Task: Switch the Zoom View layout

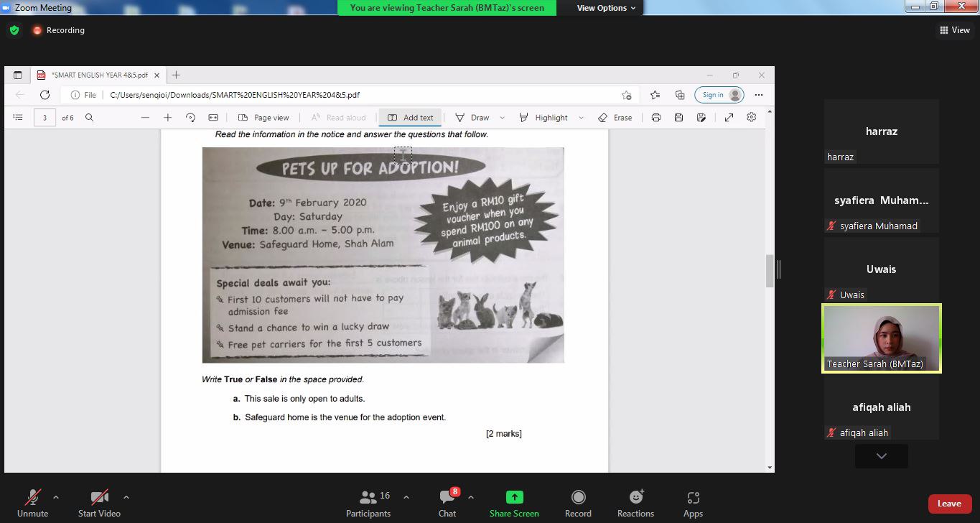Action: tap(955, 30)
